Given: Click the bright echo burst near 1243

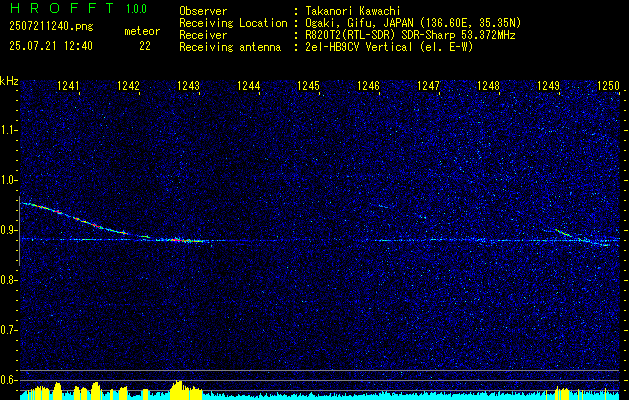Looking at the screenshot, I should click(185, 240).
